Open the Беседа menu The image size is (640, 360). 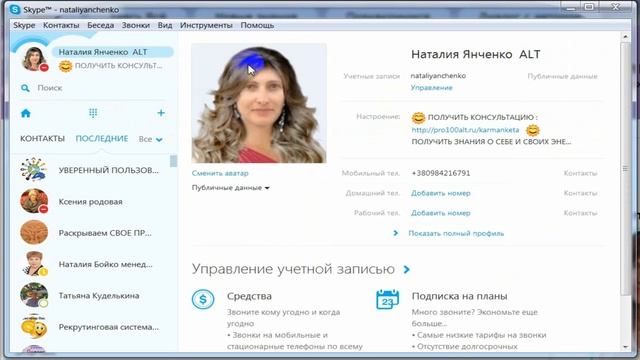tap(100, 25)
